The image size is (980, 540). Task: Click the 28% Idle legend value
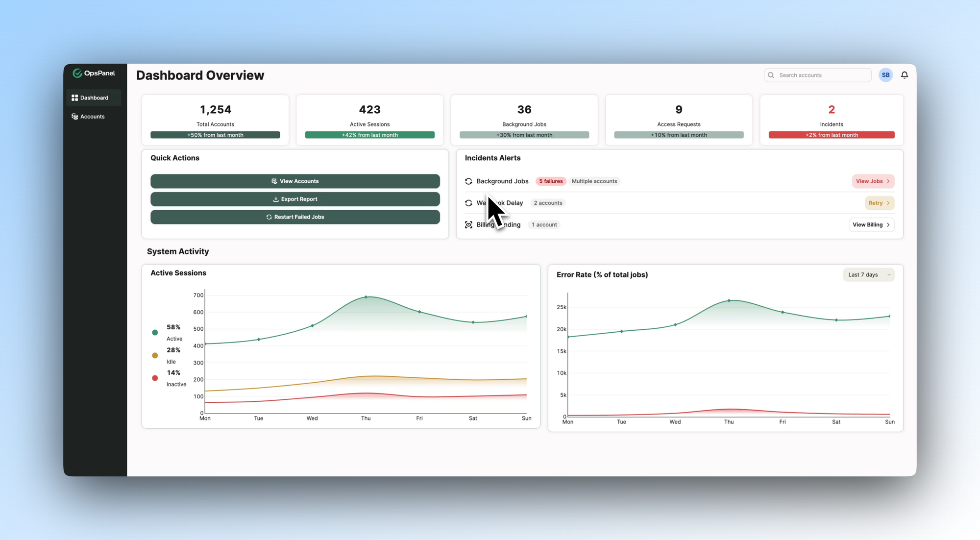pos(173,350)
